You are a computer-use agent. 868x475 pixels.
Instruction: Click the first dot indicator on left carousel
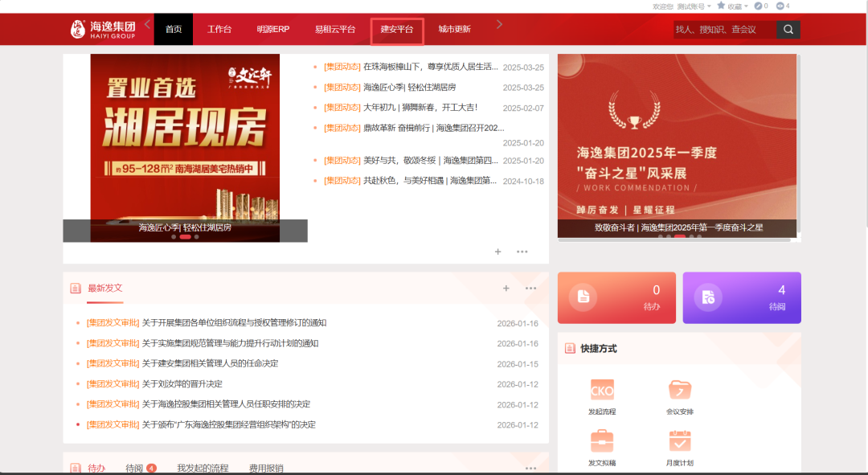(x=174, y=237)
